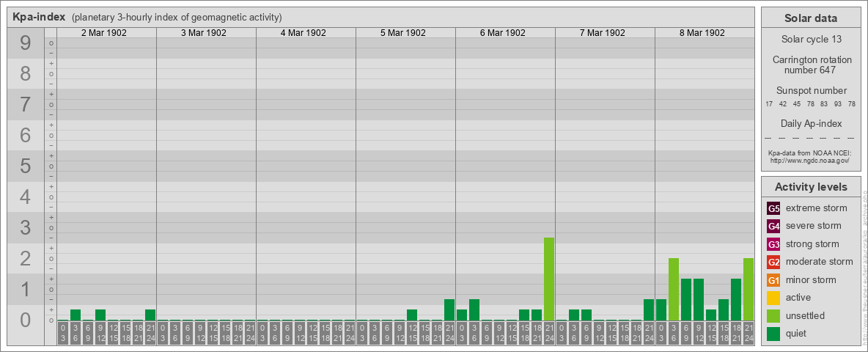
Task: Click the 'Solar cycle 13' text
Action: point(811,40)
